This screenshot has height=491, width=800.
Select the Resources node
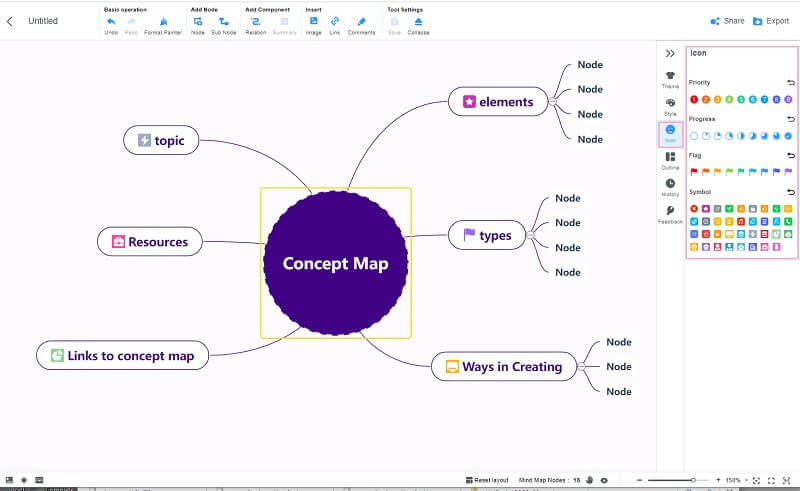pyautogui.click(x=150, y=241)
